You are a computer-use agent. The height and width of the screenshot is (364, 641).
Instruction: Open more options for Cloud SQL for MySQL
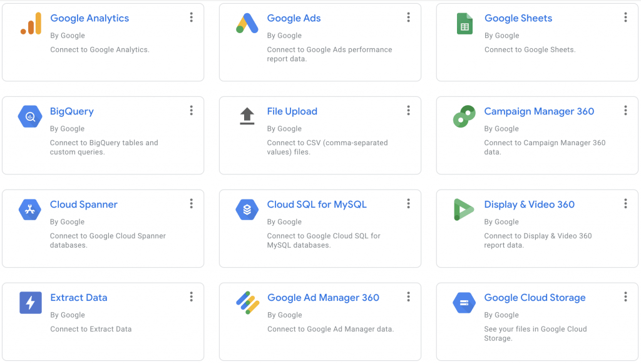point(408,203)
